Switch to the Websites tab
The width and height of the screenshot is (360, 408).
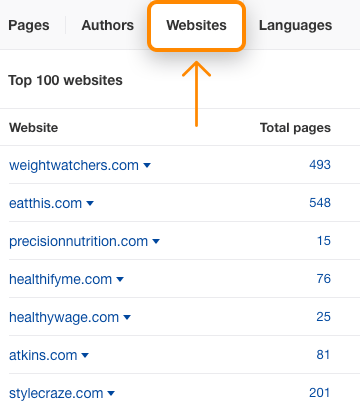pos(196,25)
